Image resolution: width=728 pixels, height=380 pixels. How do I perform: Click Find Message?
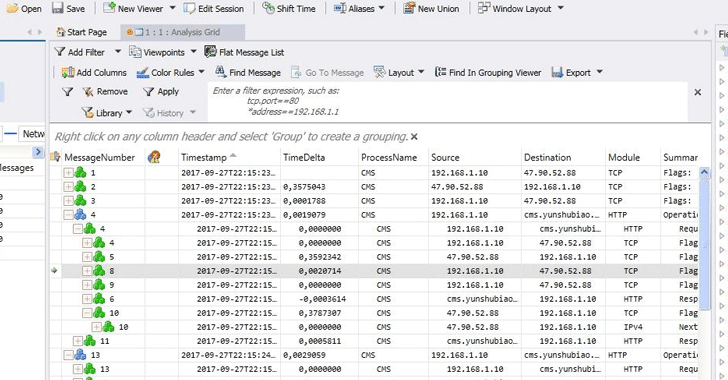point(248,72)
